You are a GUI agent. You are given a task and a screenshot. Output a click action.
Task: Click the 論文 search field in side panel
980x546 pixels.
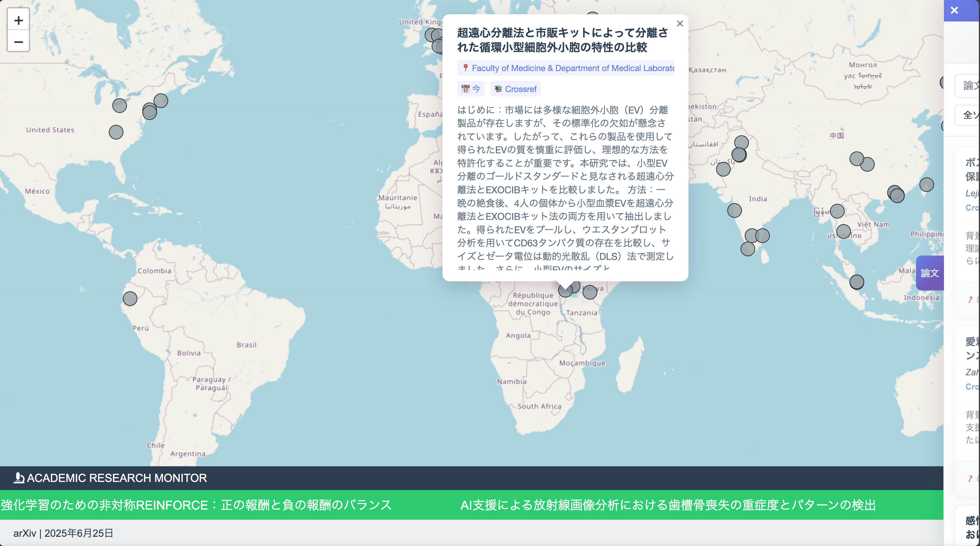pos(968,85)
